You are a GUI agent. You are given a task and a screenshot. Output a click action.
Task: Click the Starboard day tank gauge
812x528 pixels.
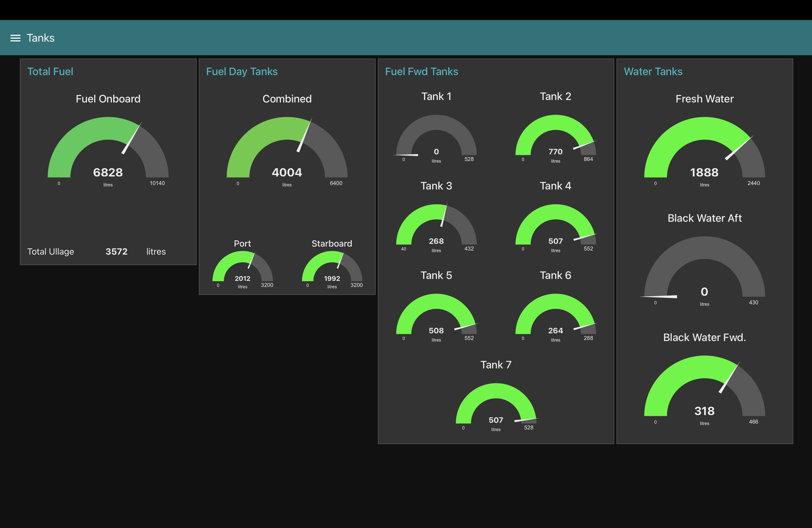pyautogui.click(x=332, y=270)
